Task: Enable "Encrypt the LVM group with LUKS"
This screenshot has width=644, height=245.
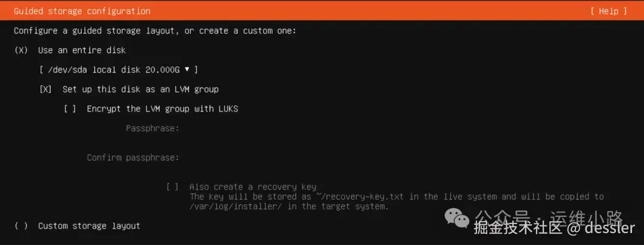Action: coord(70,109)
